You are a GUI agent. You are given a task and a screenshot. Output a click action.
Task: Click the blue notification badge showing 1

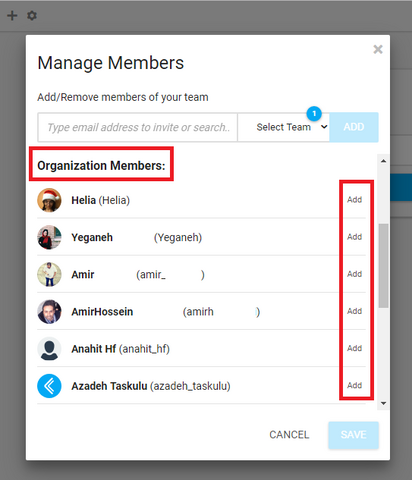coord(314,114)
